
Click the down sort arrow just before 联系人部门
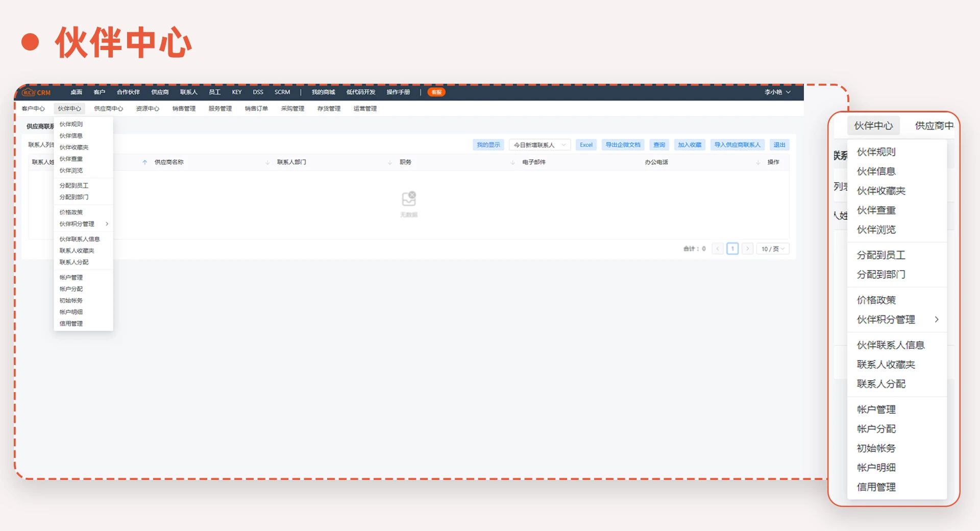pyautogui.click(x=267, y=162)
